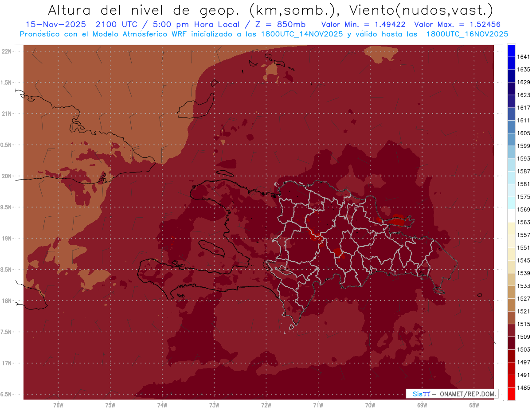532x411 pixels.
Task: Click the legend swatch between 1515 and 1521
Action: 511,317
